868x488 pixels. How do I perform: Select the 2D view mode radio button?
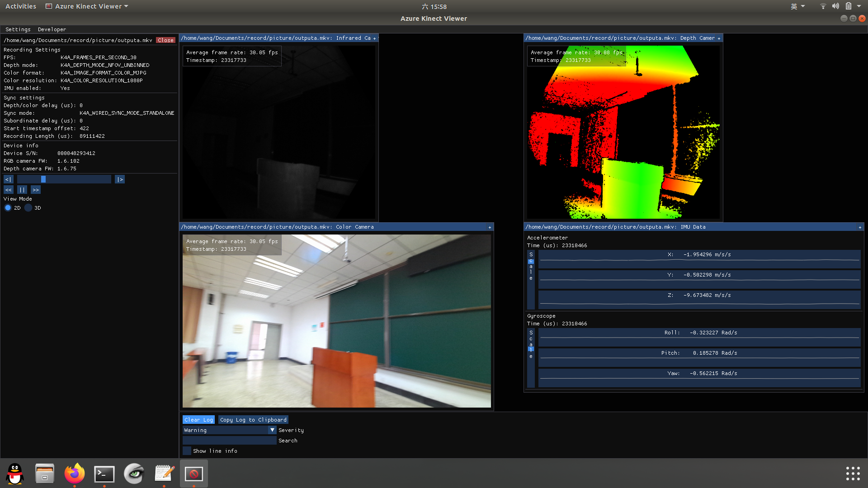(x=8, y=207)
